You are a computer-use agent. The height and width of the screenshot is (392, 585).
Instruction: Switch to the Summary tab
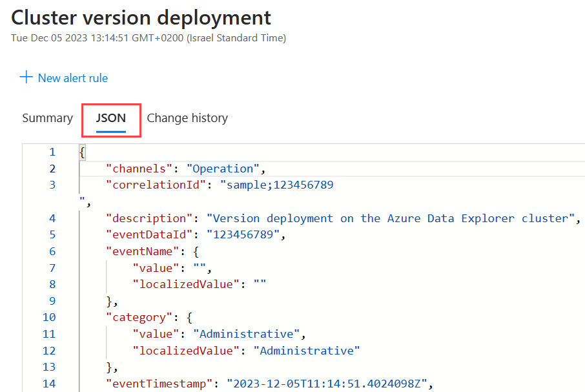47,118
